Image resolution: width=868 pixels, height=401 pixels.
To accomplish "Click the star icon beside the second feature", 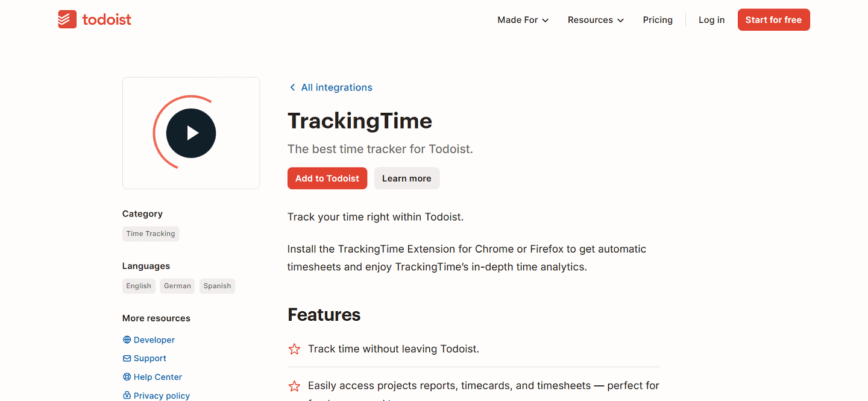I will pos(294,386).
